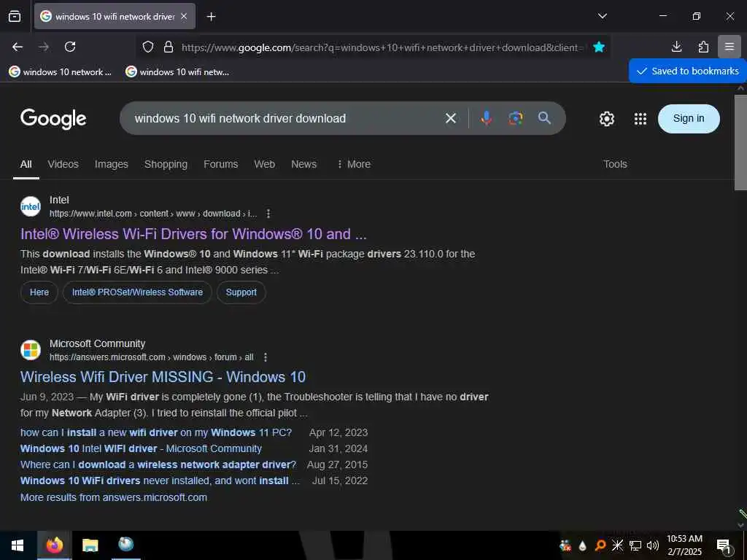Open Google quick settings gear
Image resolution: width=747 pixels, height=560 pixels.
pos(606,119)
